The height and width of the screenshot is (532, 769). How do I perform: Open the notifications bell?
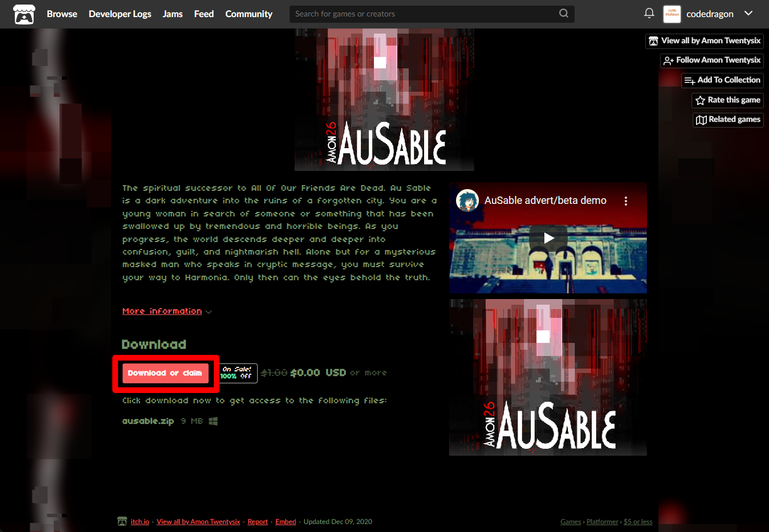click(649, 13)
